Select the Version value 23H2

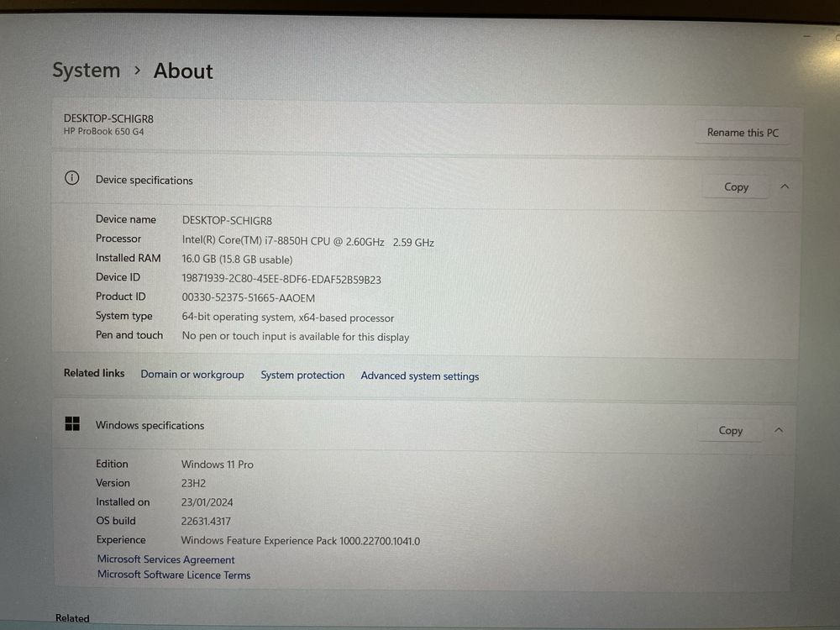point(193,483)
